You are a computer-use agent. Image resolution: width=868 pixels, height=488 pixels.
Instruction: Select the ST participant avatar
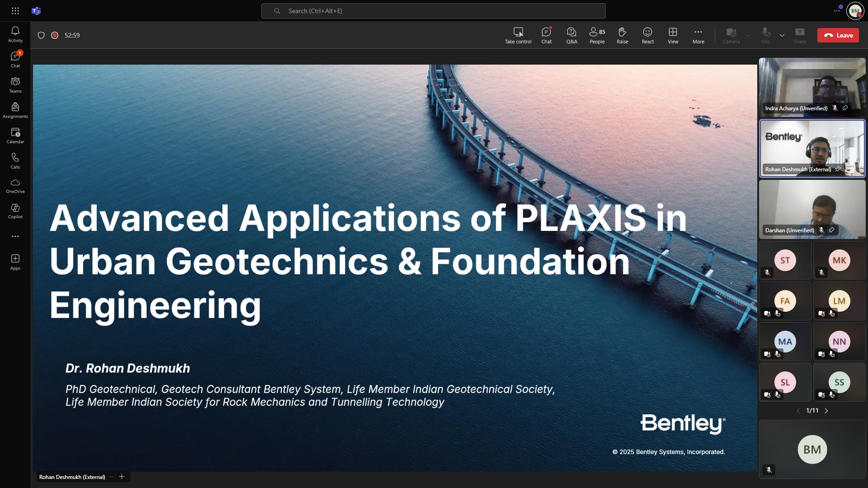click(x=785, y=260)
